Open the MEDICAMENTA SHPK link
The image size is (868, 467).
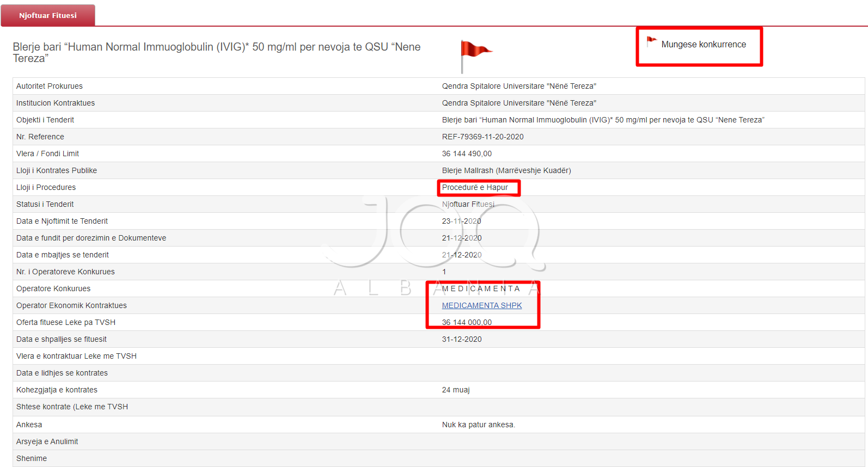point(481,305)
